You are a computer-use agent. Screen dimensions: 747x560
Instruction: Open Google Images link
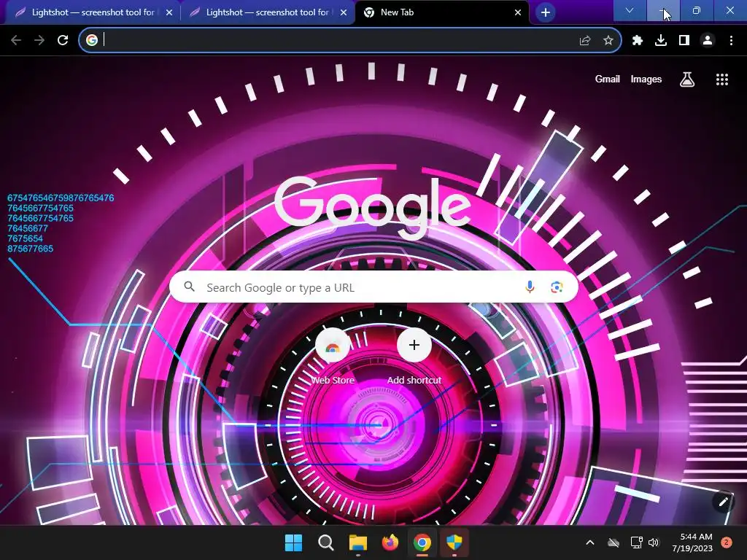pos(646,79)
